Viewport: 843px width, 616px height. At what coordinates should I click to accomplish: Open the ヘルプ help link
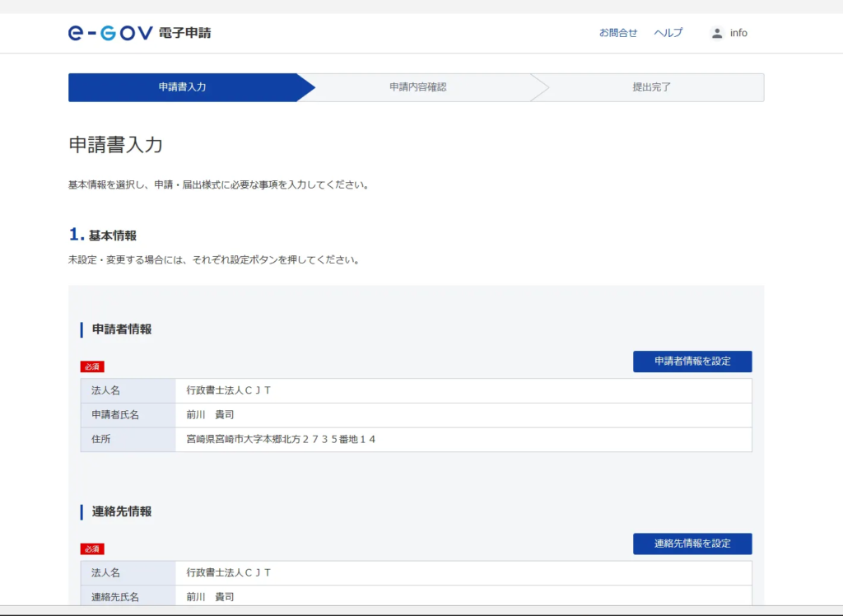[668, 33]
